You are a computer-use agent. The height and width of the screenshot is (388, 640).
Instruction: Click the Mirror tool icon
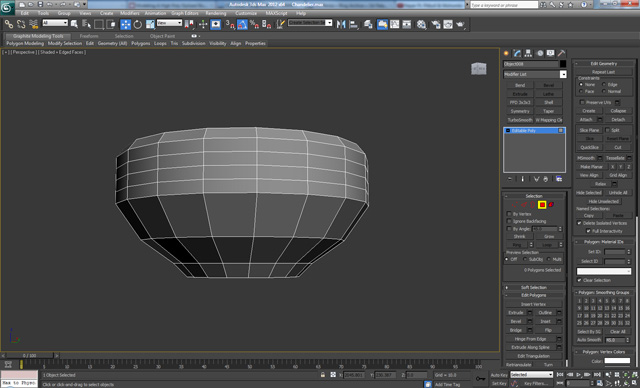pyautogui.click(x=341, y=24)
